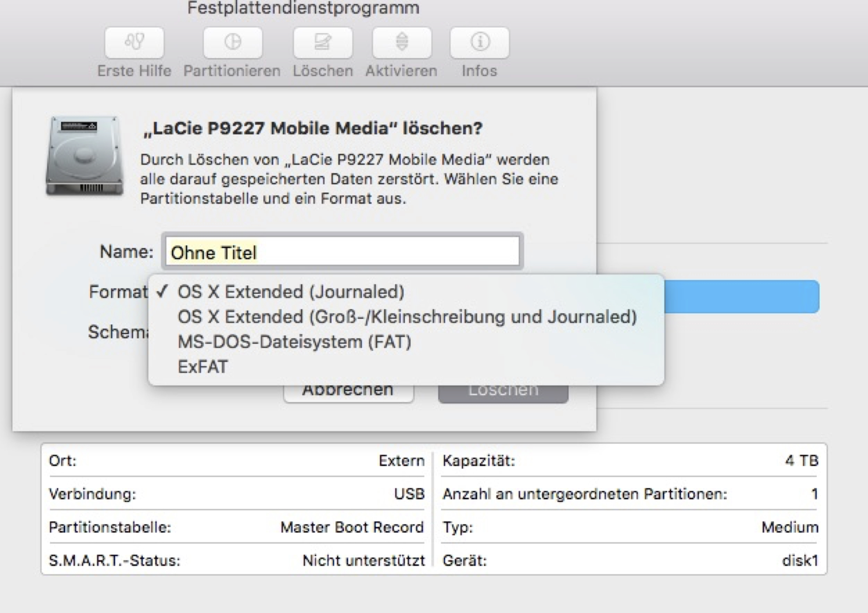Click the LaCie hard drive icon in the dialog
Screen dimensions: 868x613
pos(85,156)
